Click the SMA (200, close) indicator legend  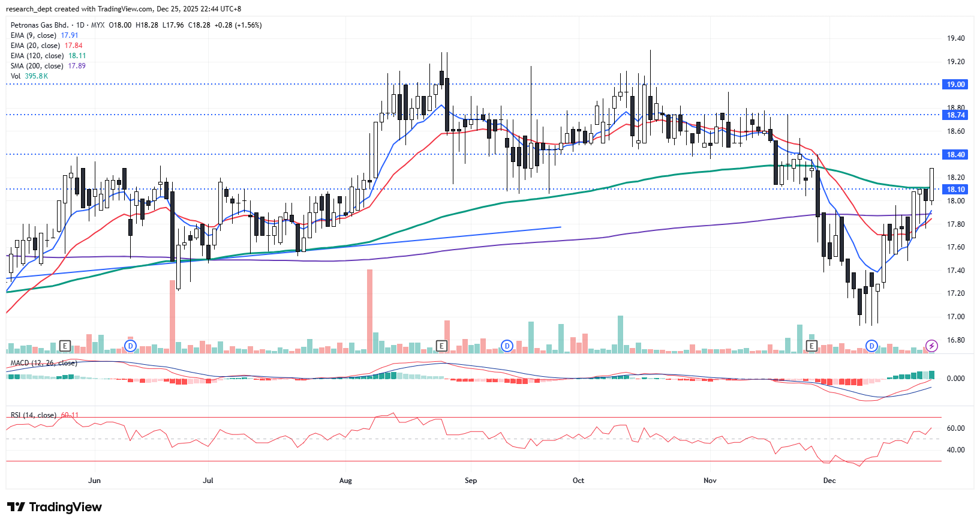[37, 66]
